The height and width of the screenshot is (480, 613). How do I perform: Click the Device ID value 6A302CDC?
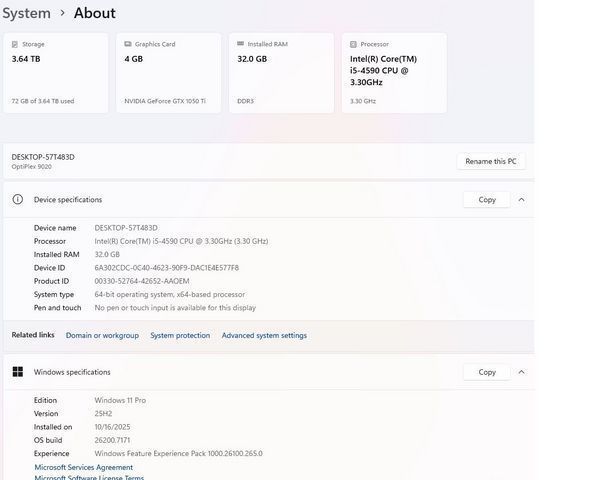click(167, 268)
